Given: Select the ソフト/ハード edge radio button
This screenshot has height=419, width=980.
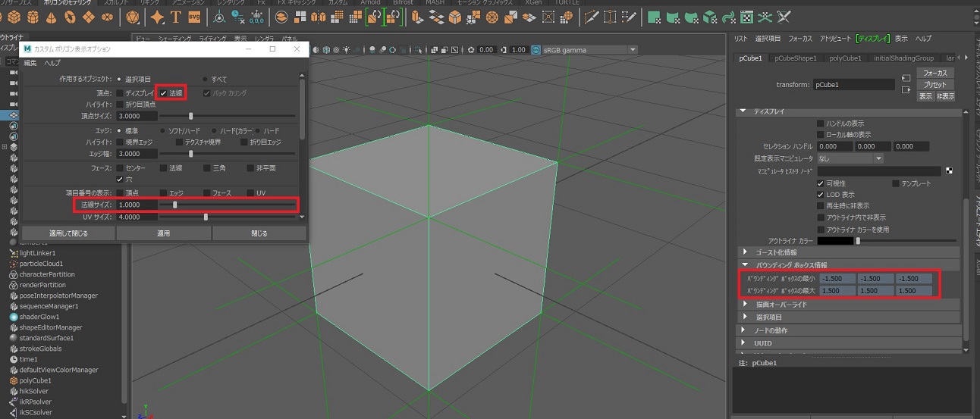Looking at the screenshot, I should coord(162,130).
